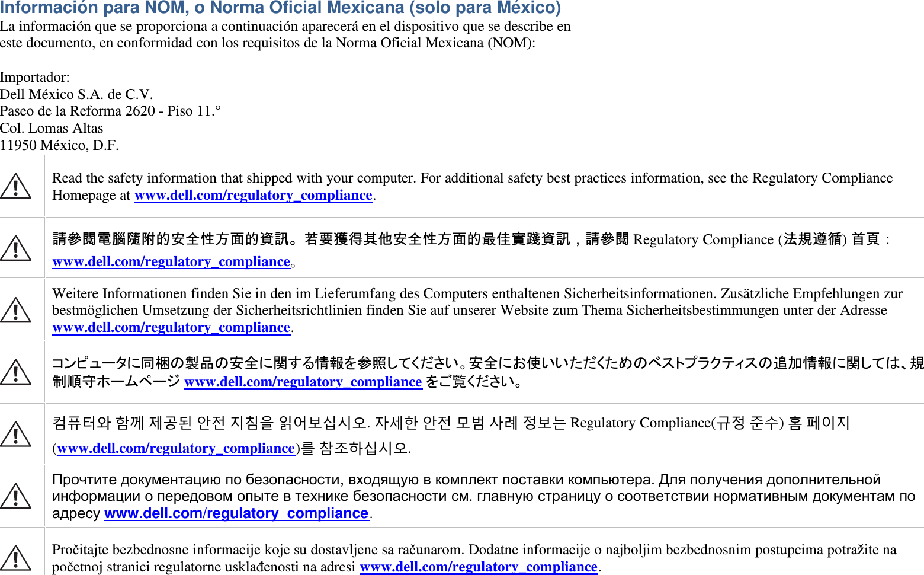Click the text 'Col. Lomas Altas'

(x=52, y=129)
